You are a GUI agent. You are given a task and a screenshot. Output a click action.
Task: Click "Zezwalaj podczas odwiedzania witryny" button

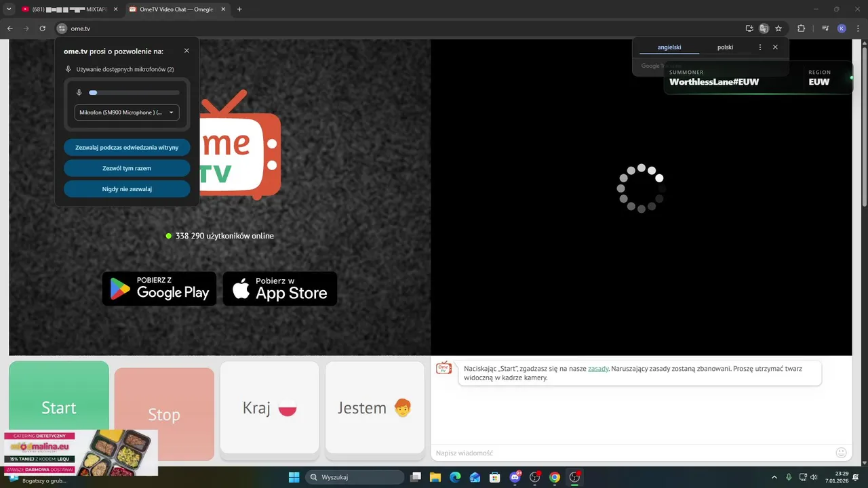click(127, 147)
